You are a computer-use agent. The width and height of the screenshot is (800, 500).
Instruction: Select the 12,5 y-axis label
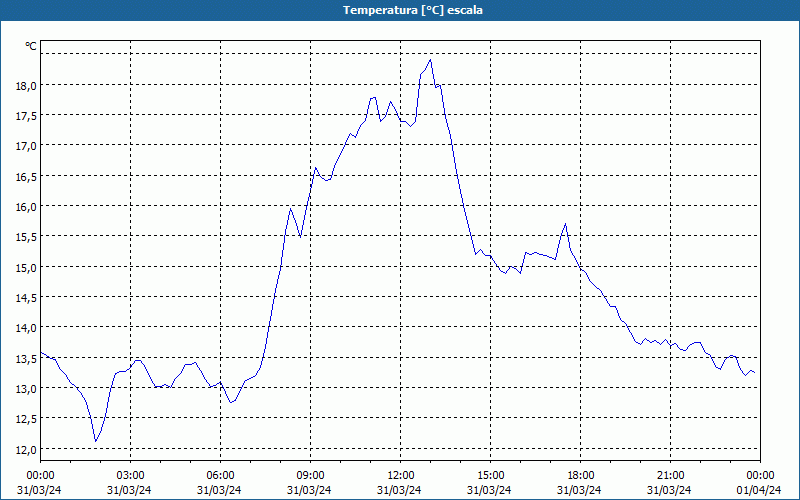(x=26, y=419)
